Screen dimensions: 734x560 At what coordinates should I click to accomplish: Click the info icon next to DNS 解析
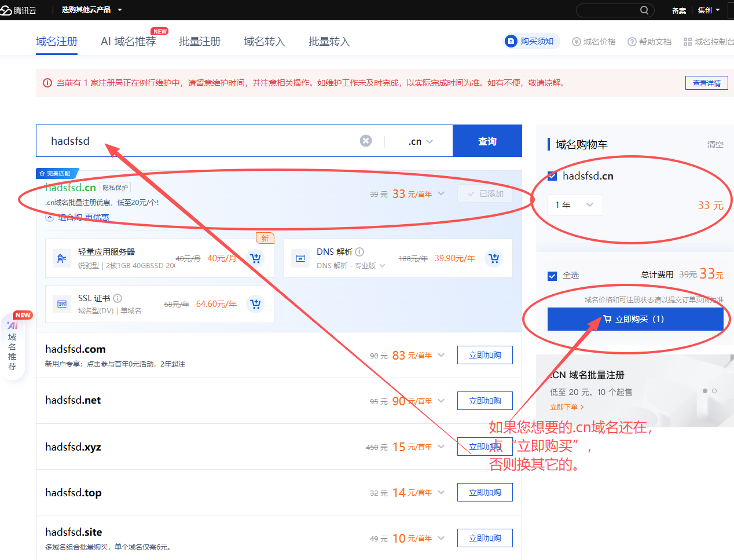(359, 252)
